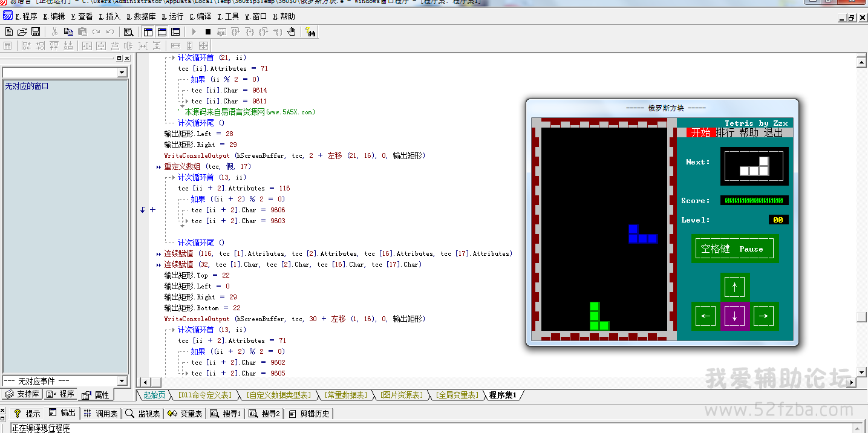Open the 无对应事件 event dropdown
Viewport: 868px width, 433px height.
coord(122,381)
